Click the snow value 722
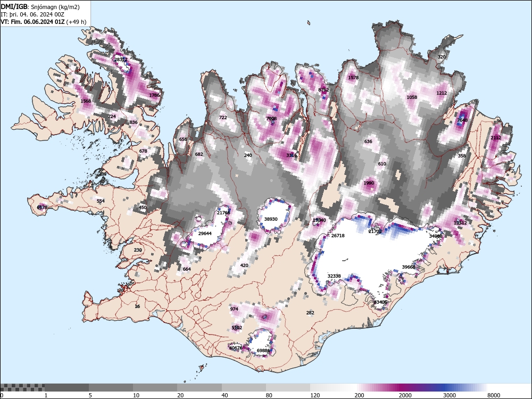The image size is (532, 399). pos(223,118)
